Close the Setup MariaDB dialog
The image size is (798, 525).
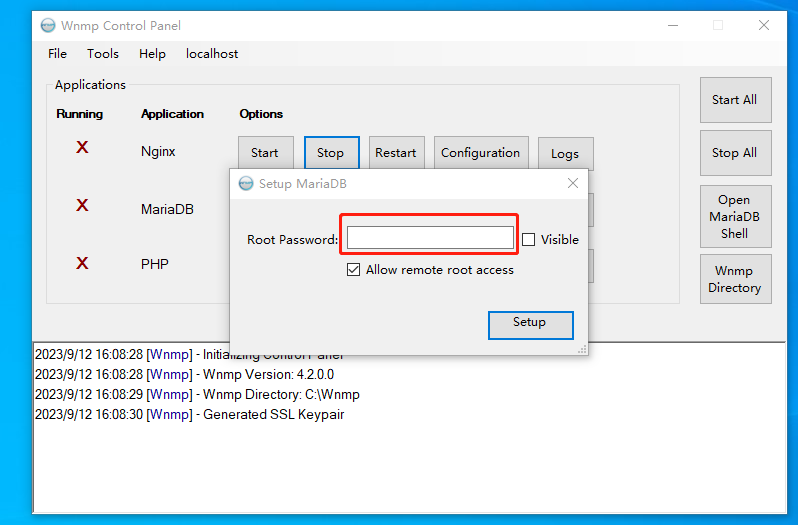coord(573,183)
